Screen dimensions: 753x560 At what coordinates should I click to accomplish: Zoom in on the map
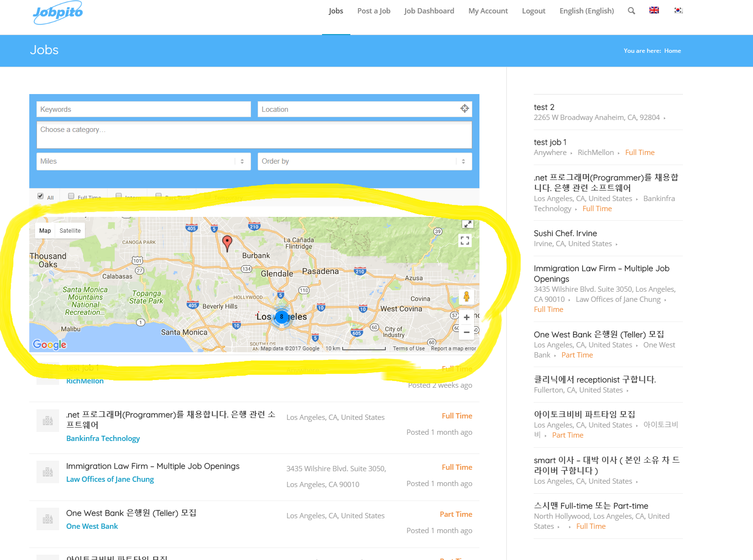coord(466,317)
